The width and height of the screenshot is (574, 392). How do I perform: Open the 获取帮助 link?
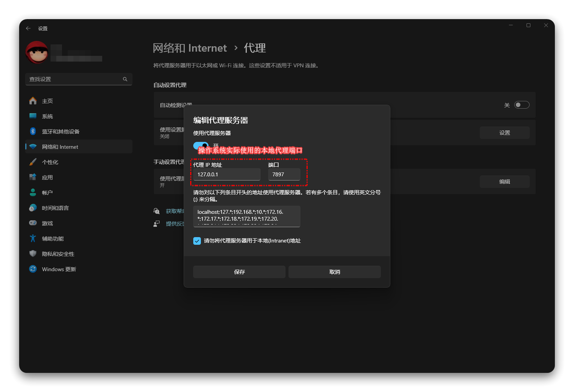pos(175,211)
